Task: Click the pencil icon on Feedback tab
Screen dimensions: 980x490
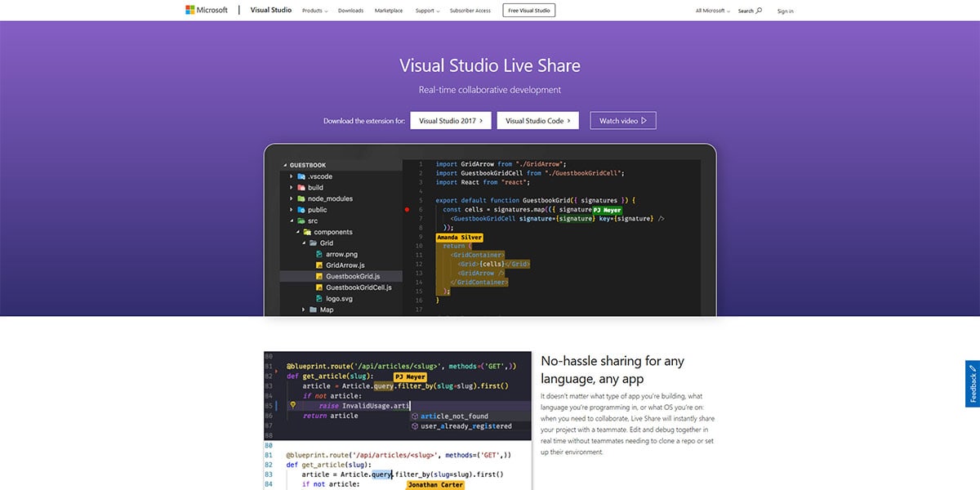Action: click(x=972, y=368)
